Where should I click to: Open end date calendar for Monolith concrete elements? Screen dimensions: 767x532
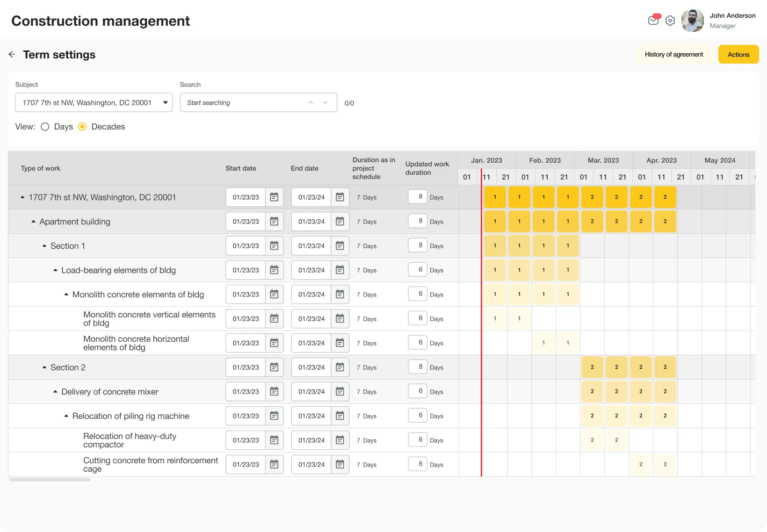click(x=340, y=295)
